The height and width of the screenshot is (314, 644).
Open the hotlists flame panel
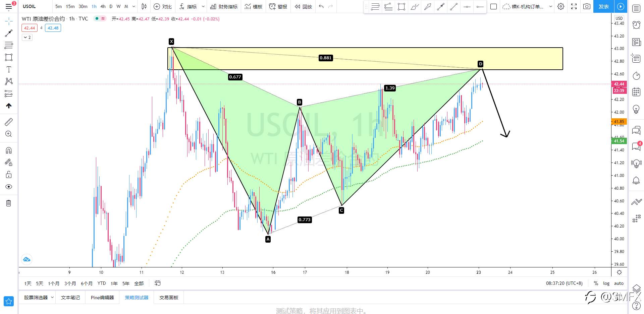tap(636, 76)
